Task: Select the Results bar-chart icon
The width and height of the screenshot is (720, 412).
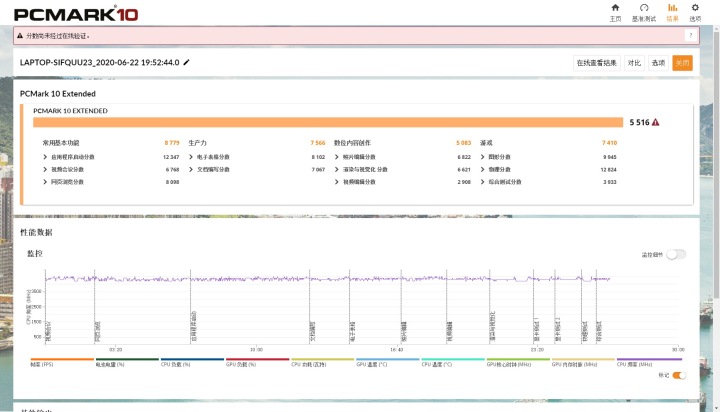Action: [672, 8]
